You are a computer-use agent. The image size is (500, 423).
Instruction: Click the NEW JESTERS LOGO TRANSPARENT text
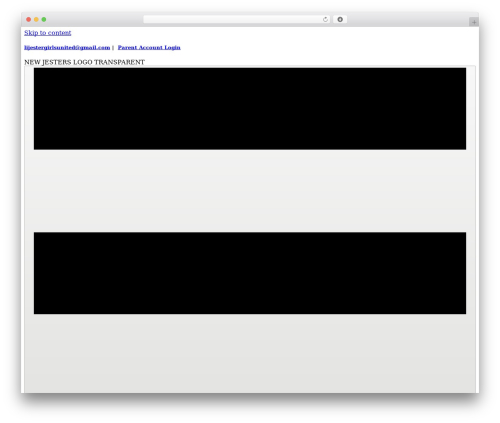point(84,62)
